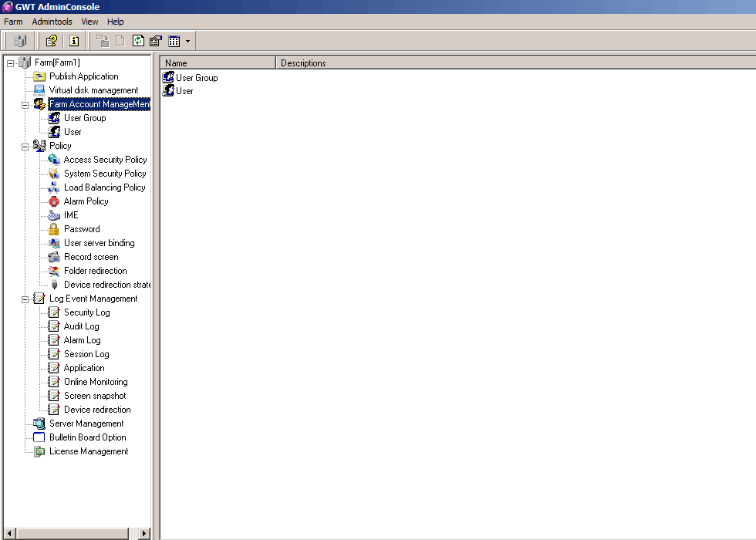The width and height of the screenshot is (756, 540).
Task: Click the padlock icon beside Password
Action: [x=54, y=229]
